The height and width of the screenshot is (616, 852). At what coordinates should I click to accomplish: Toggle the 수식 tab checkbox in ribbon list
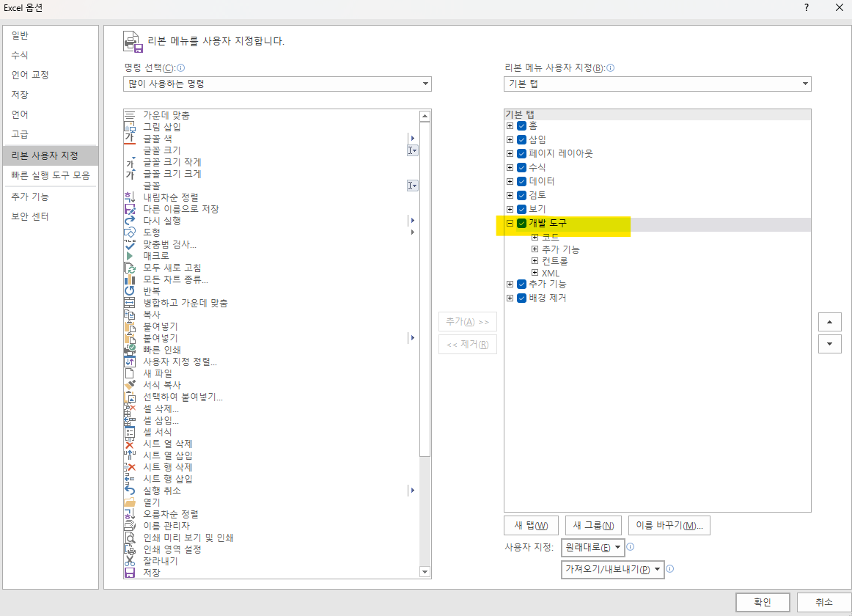coord(521,167)
